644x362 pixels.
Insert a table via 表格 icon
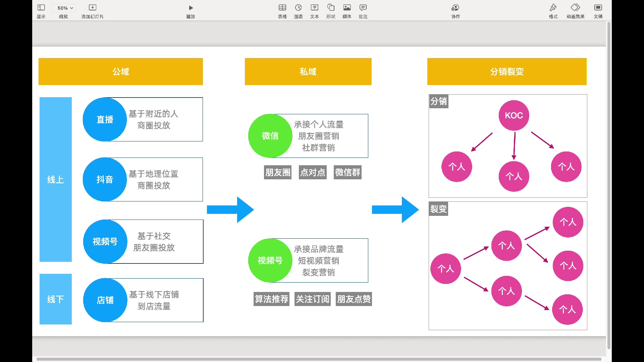pyautogui.click(x=282, y=7)
